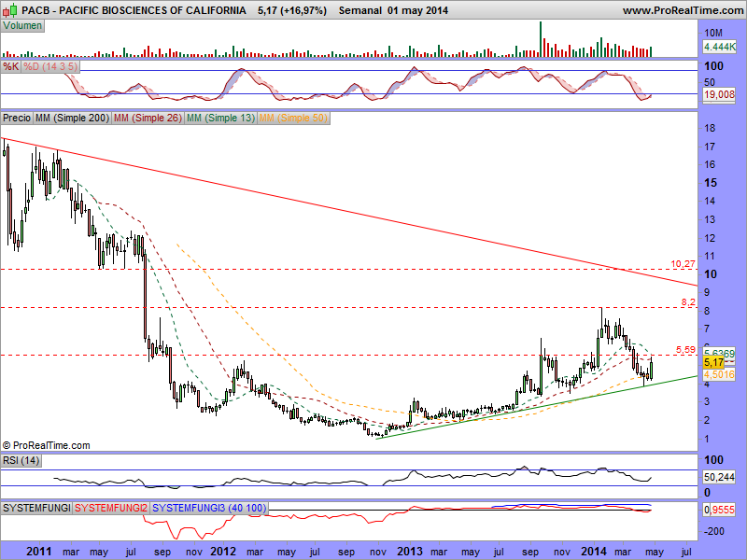
Task: Click the jul label at axis far right
Action: click(686, 552)
